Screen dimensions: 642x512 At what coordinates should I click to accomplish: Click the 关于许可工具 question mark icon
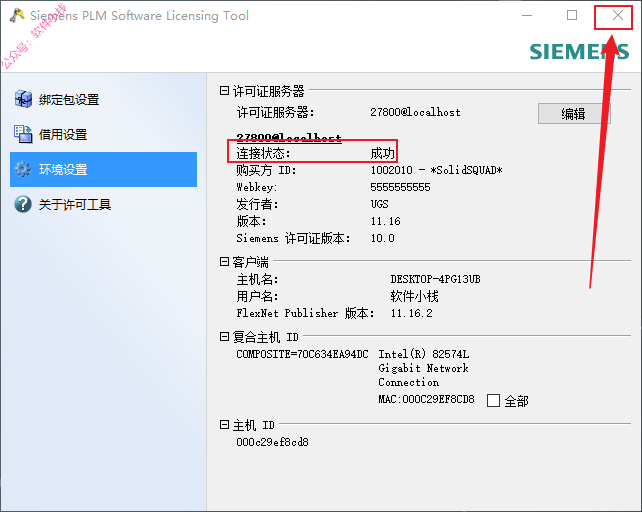[23, 204]
